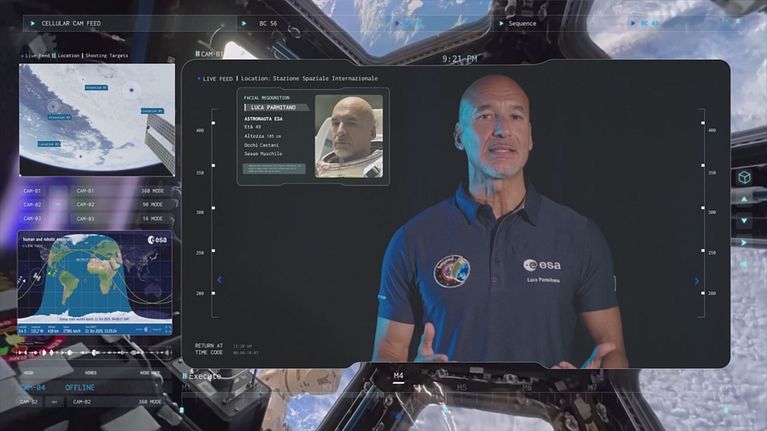Click the Execute button
This screenshot has height=431, width=767.
coord(204,376)
